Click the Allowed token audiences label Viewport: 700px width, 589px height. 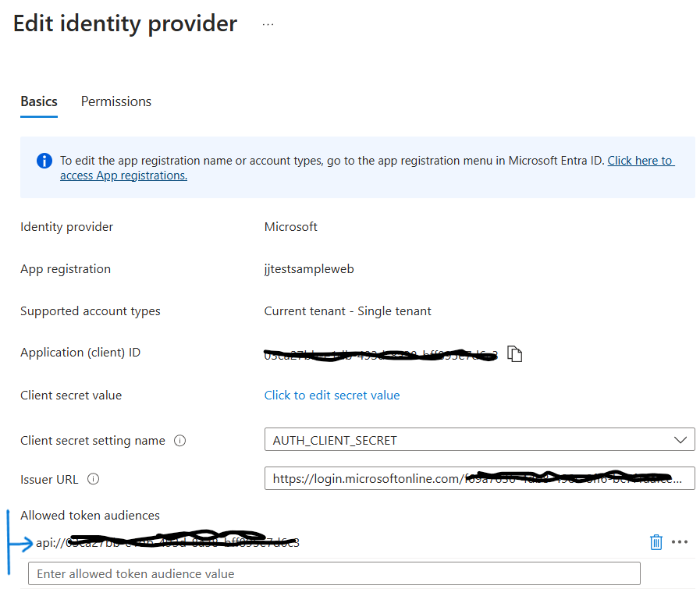click(90, 516)
